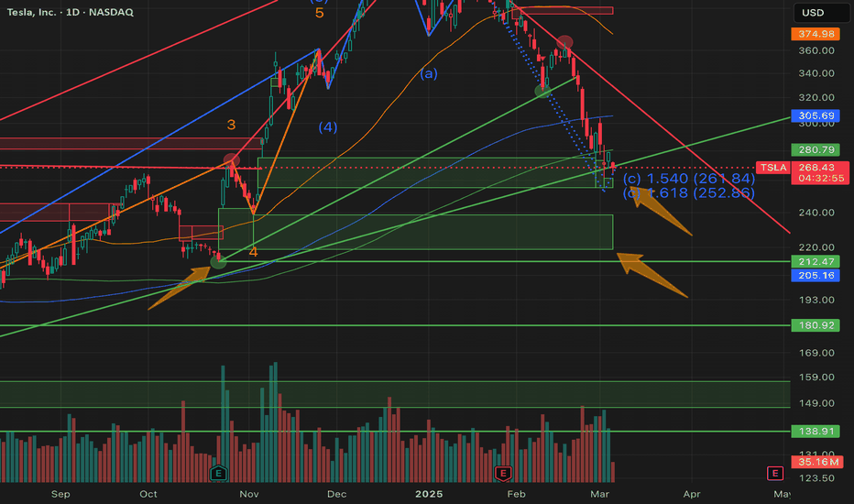The width and height of the screenshot is (854, 504).
Task: Click the green earnings E marker before Nov
Action: (x=218, y=473)
